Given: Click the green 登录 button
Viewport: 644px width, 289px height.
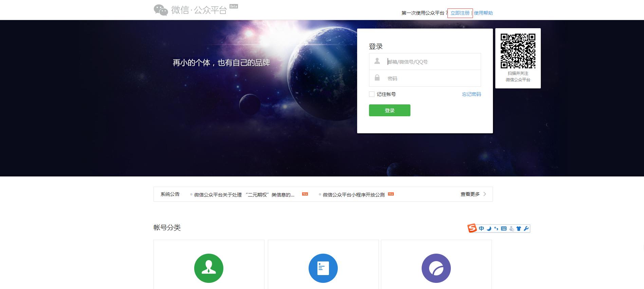Looking at the screenshot, I should point(390,110).
